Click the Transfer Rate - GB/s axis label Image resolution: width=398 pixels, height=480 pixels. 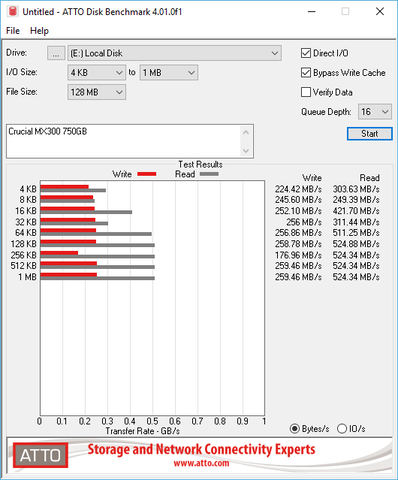point(143,431)
